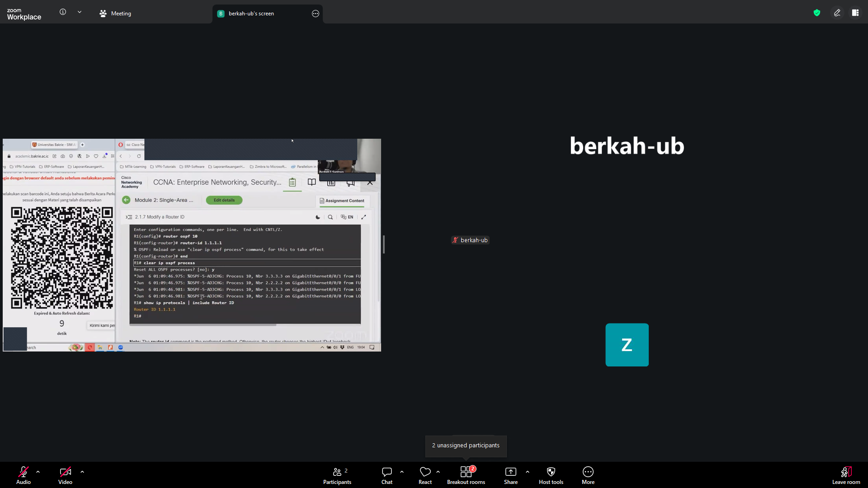868x488 pixels.
Task: Click the reload button in shared Opera browser
Action: (139, 156)
